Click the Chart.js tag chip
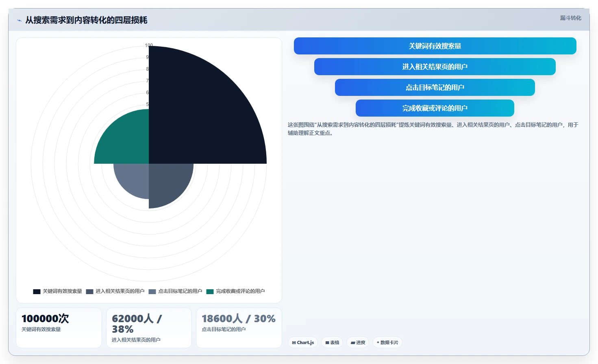 pyautogui.click(x=303, y=342)
